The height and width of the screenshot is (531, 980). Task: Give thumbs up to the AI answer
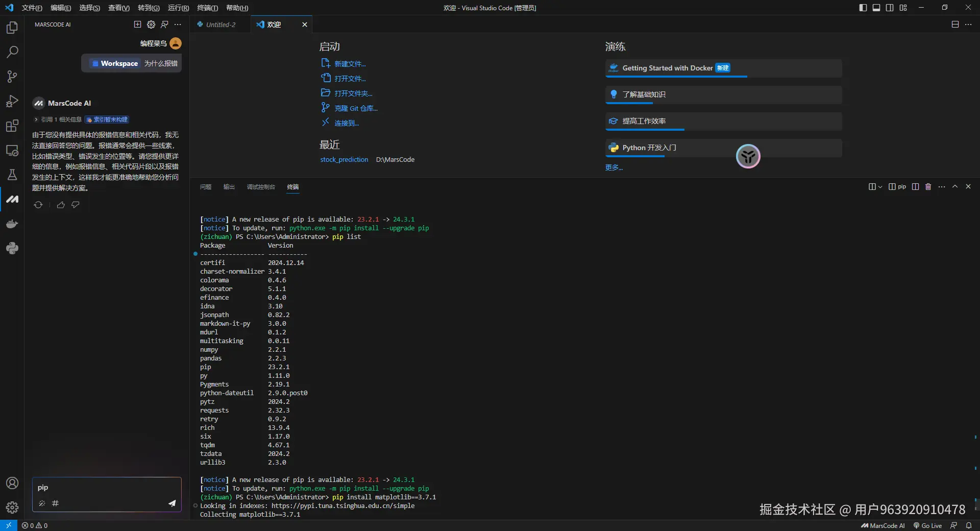61,205
